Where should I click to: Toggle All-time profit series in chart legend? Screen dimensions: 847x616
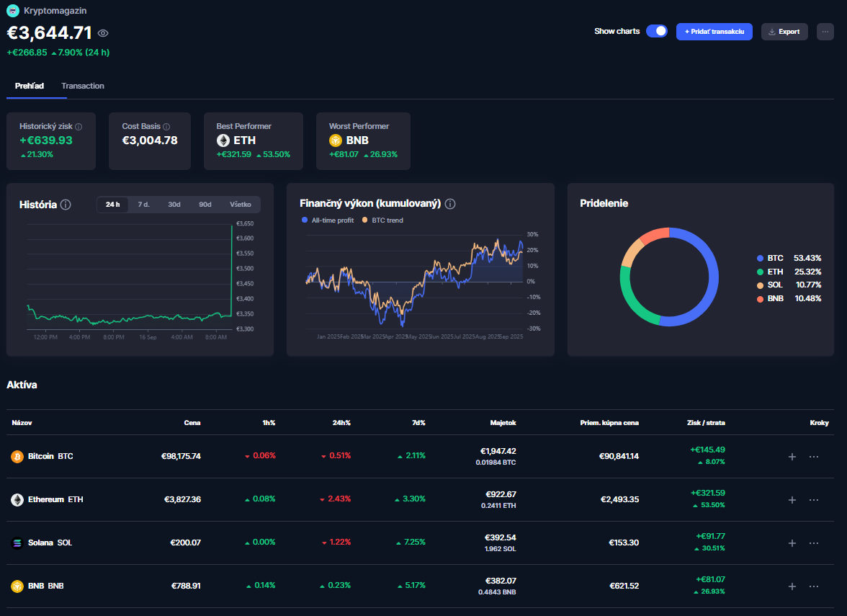(x=328, y=220)
